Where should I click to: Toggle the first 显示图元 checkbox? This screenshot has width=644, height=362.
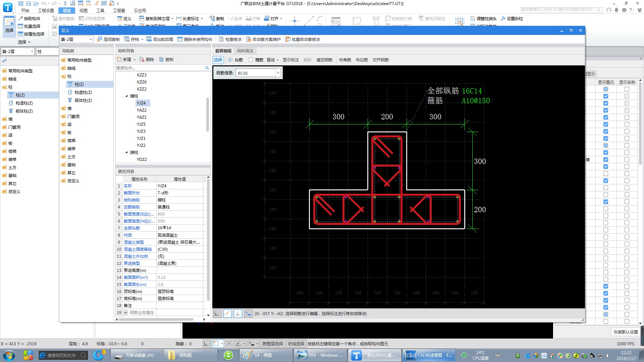coord(606,89)
